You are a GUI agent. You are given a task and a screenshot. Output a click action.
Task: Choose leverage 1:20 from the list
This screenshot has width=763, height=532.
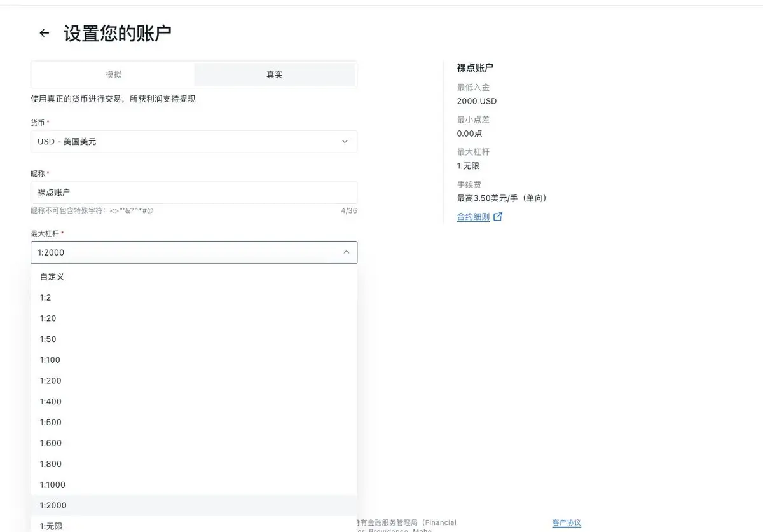[x=48, y=318]
